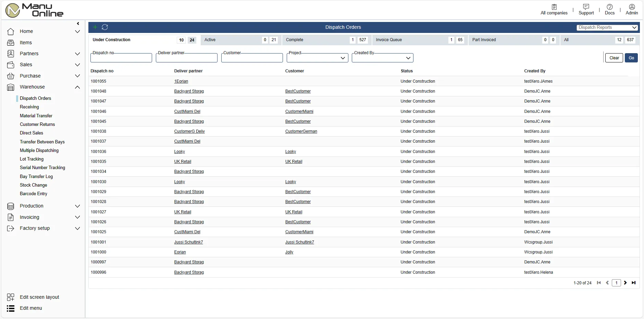Expand the Production menu
Viewport: 644px width, 319px height.
point(77,206)
